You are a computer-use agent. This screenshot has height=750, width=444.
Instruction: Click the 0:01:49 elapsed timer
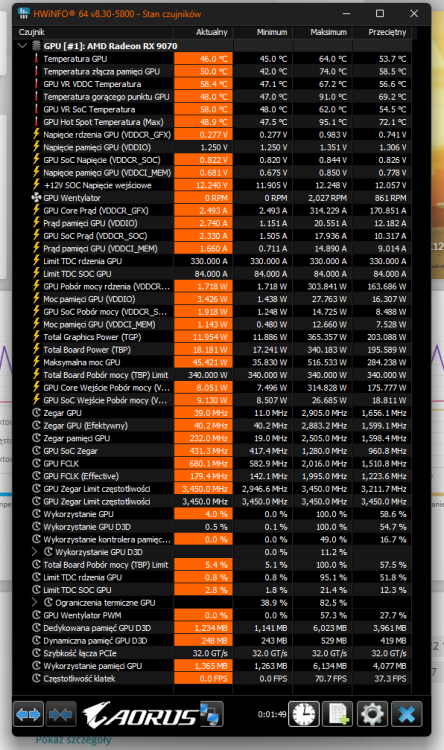pyautogui.click(x=272, y=714)
